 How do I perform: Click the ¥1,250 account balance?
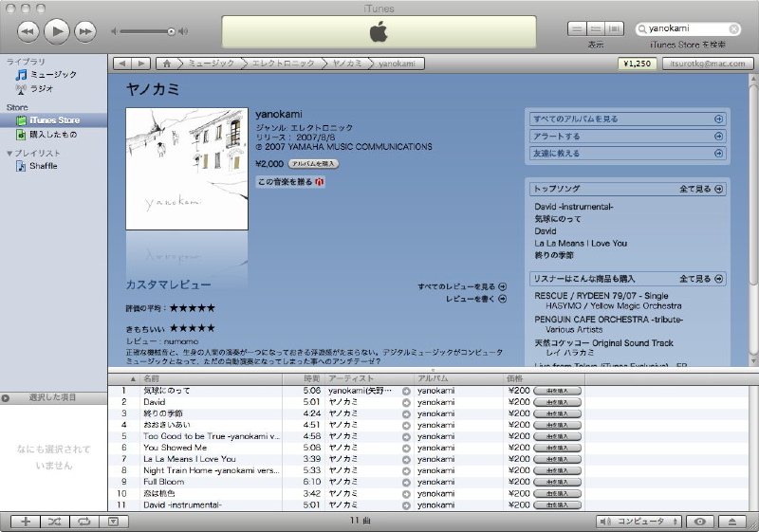click(x=637, y=64)
